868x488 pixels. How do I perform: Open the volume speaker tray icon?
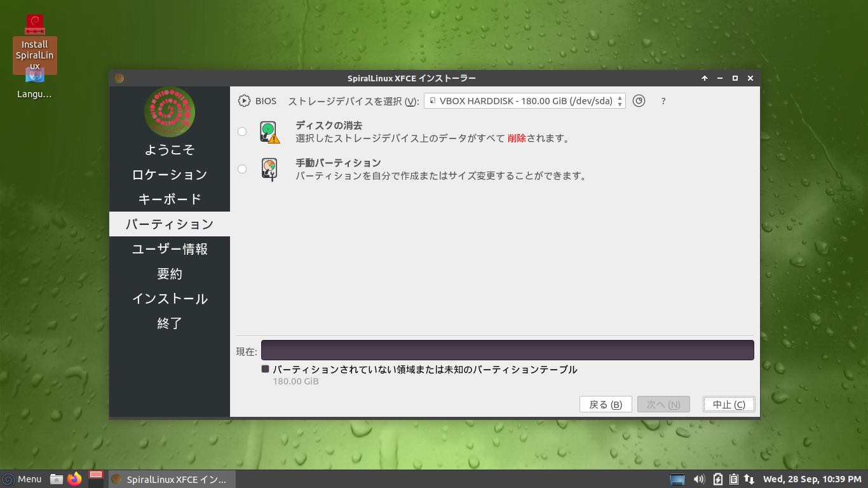(x=699, y=479)
